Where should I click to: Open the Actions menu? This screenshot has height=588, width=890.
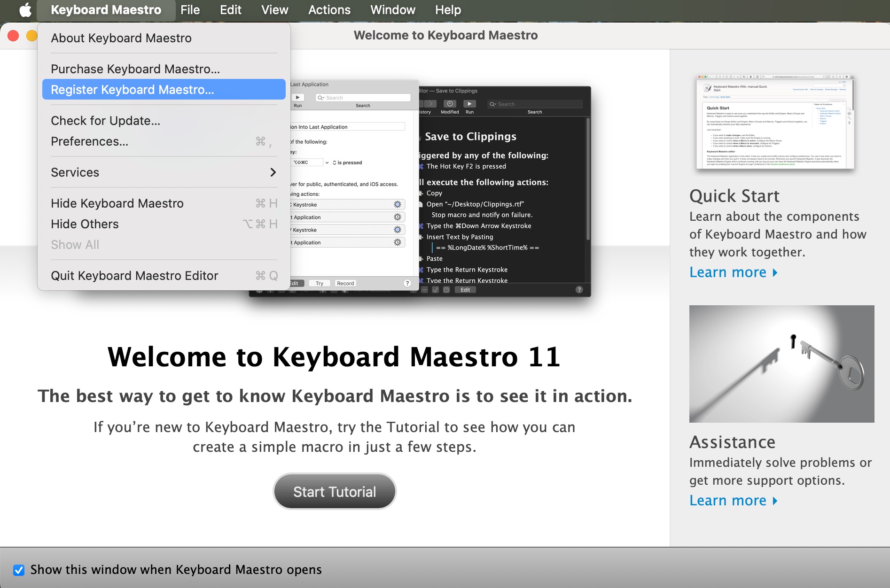pos(329,10)
